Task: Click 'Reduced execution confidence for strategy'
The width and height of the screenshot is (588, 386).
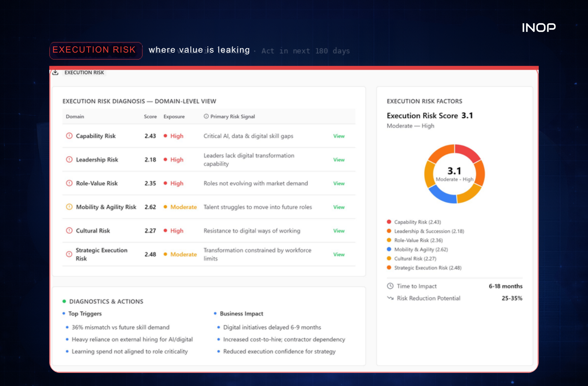Action: click(279, 351)
